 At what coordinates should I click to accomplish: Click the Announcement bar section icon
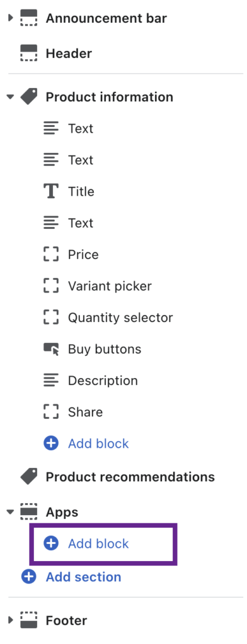(28, 18)
